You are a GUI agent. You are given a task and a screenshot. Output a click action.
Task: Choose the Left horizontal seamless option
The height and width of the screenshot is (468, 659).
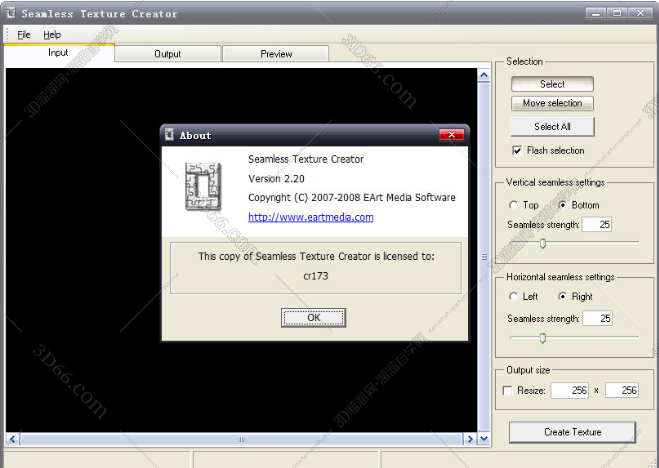point(514,297)
